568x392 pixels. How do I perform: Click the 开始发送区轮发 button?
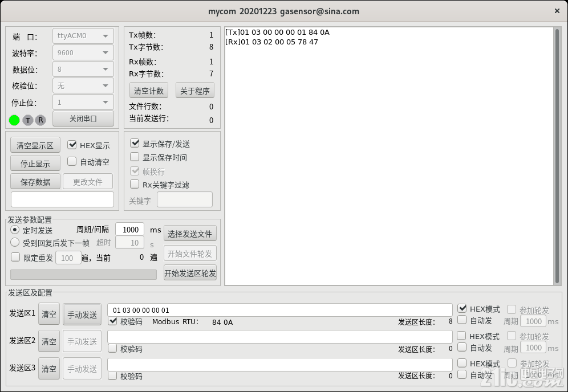pos(190,272)
